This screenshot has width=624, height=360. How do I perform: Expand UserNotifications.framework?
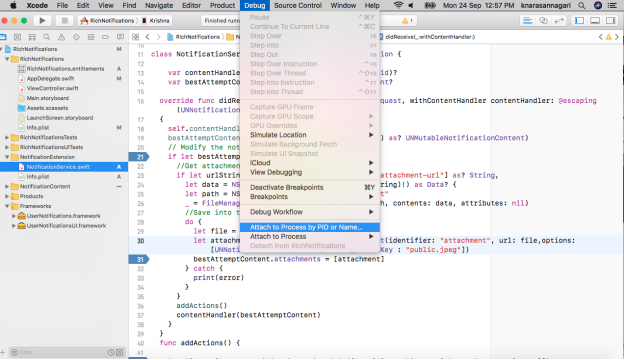coord(14,216)
